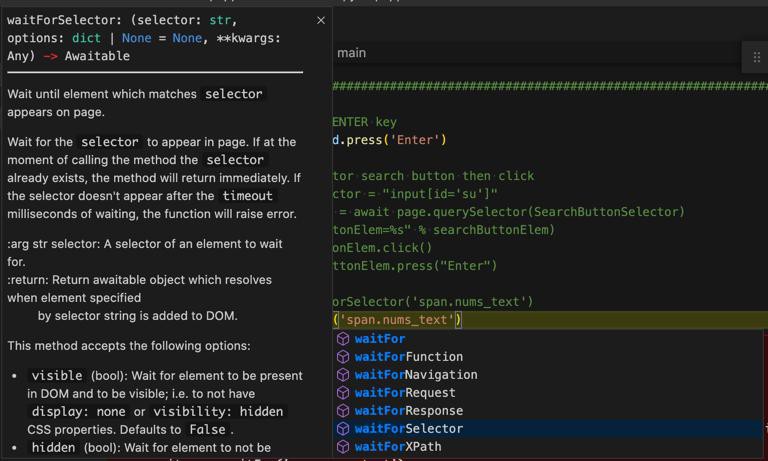Place the cursor on the onElem.click() line

click(382, 248)
